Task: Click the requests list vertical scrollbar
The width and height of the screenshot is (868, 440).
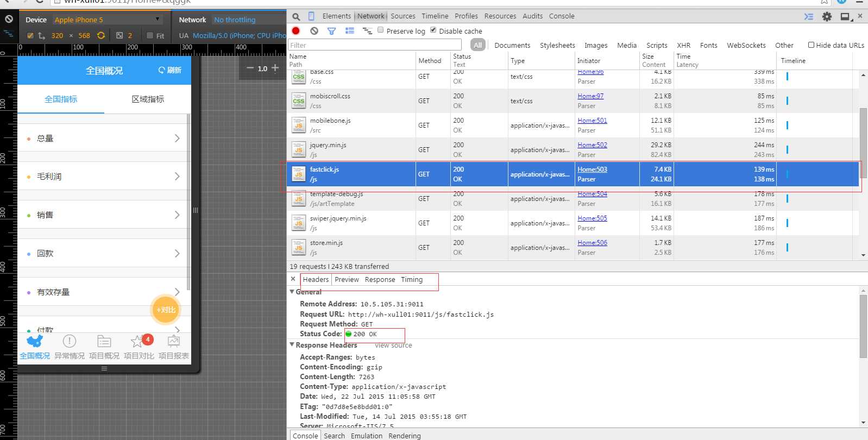Action: click(x=863, y=143)
